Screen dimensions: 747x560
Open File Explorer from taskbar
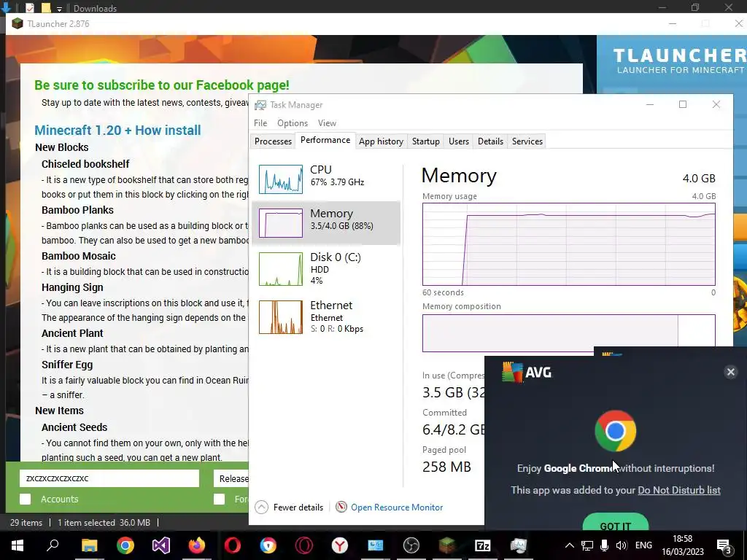(x=89, y=545)
